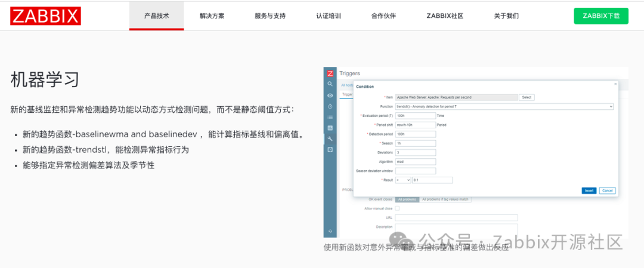Click the Triggers screenshot thumbnail

(x=476, y=152)
